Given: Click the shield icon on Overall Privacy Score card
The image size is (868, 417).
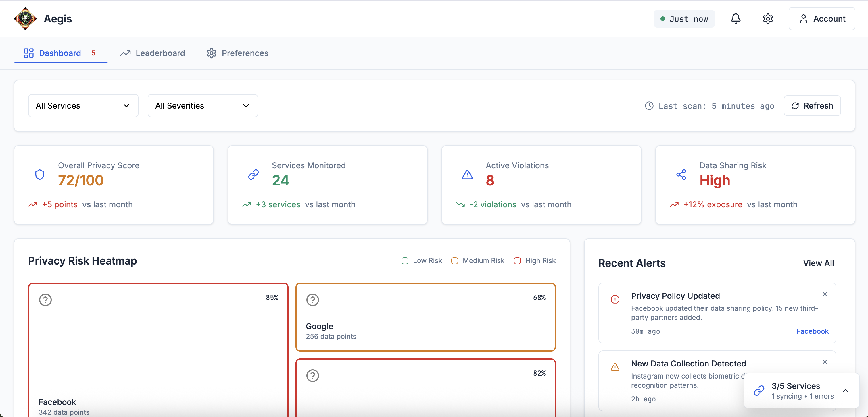Looking at the screenshot, I should pyautogui.click(x=40, y=175).
